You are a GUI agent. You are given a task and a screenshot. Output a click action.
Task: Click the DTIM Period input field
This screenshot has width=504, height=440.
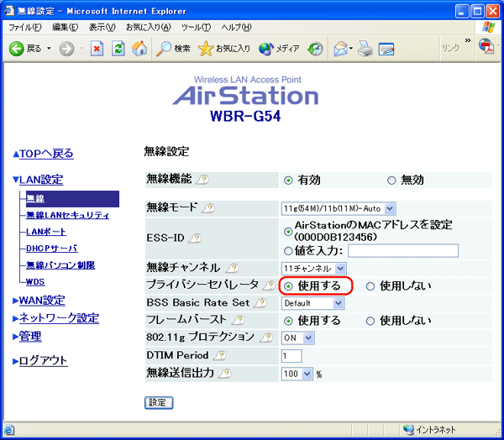[291, 356]
